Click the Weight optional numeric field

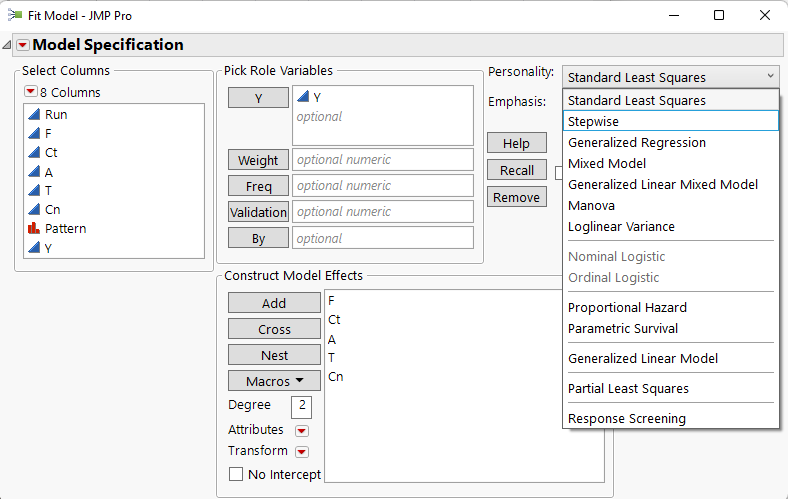click(382, 160)
